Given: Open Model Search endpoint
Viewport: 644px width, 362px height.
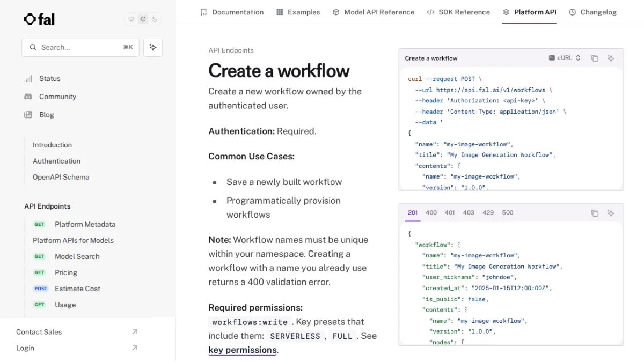Looking at the screenshot, I should 77,256.
